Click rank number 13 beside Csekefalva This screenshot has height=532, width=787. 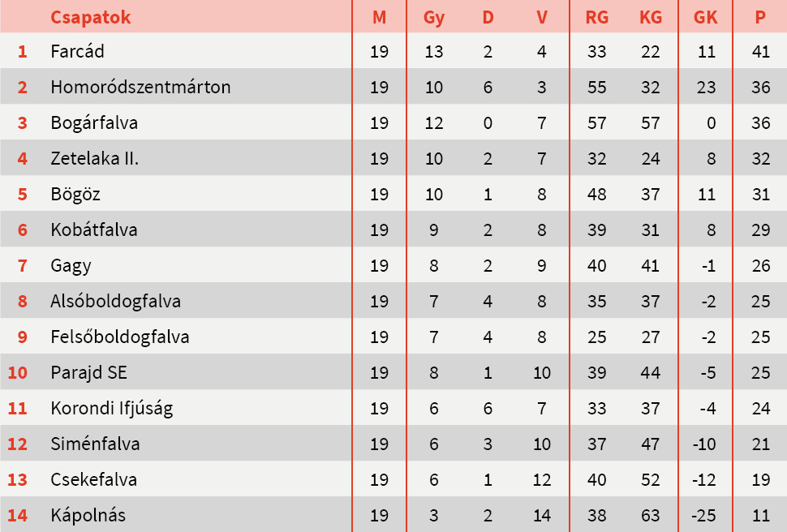[18, 480]
